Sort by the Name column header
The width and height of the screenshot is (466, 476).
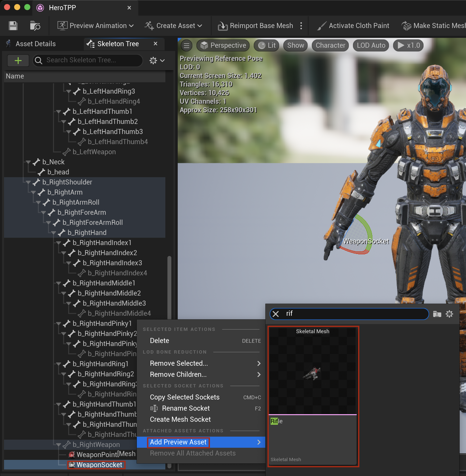[x=85, y=76]
